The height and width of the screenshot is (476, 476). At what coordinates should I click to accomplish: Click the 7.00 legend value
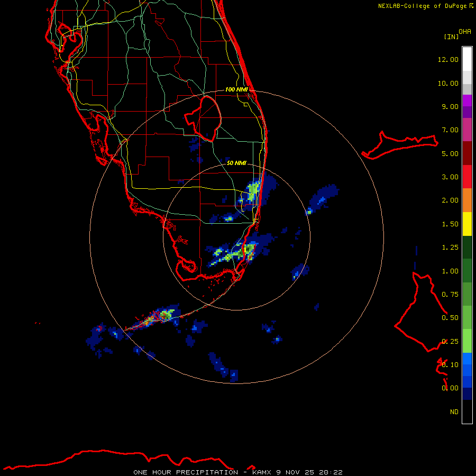tap(450, 130)
